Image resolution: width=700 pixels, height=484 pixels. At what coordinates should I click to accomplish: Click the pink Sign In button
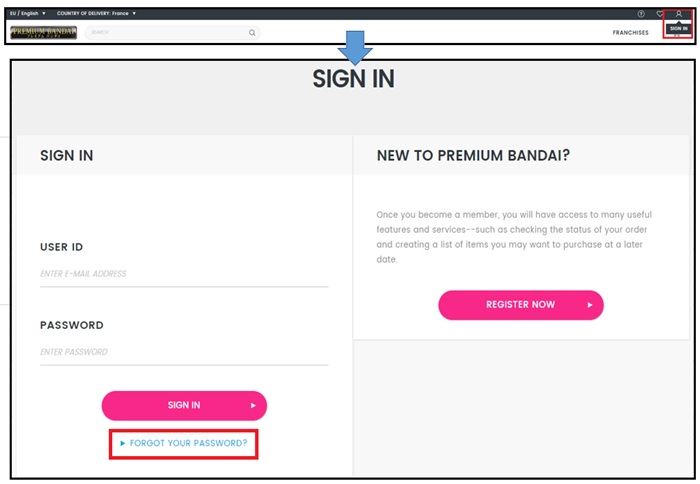(x=184, y=405)
